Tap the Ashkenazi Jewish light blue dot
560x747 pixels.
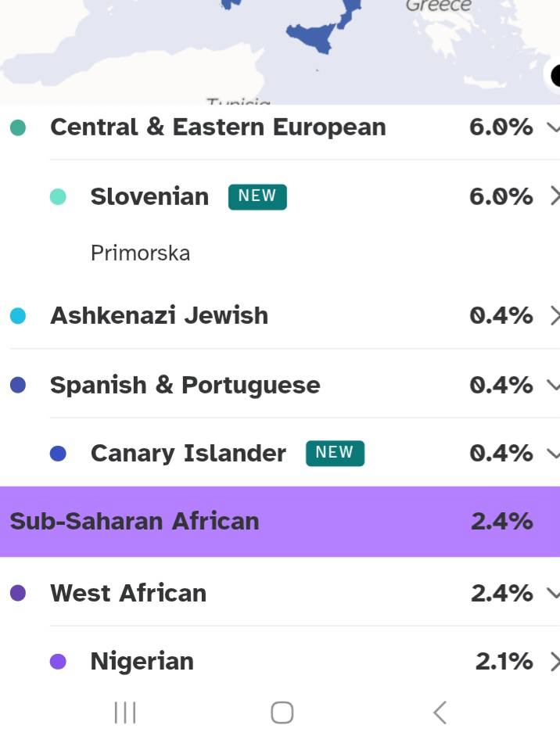tap(18, 316)
